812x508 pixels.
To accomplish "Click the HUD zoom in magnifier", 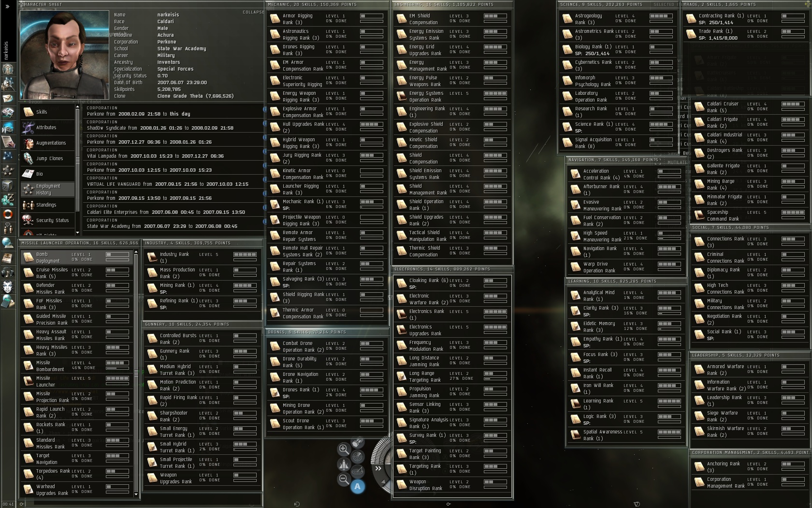I will point(344,448).
